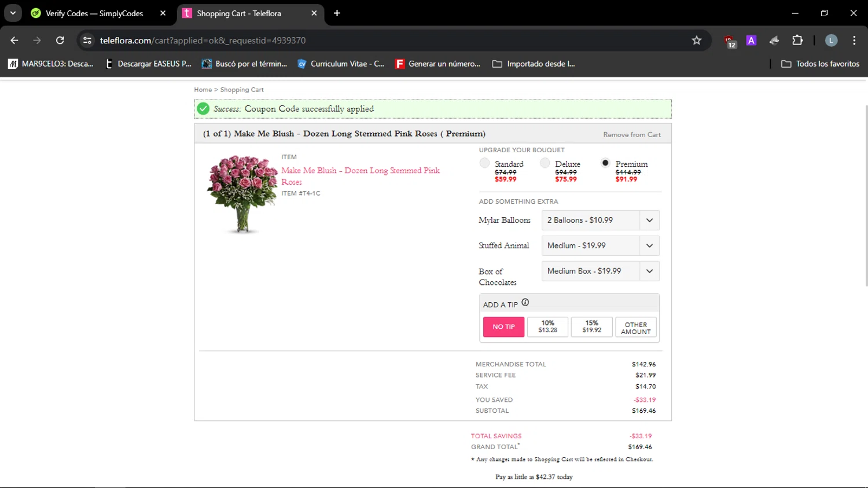Open Importado desde bookmark folder
868x488 pixels.
(x=534, y=64)
